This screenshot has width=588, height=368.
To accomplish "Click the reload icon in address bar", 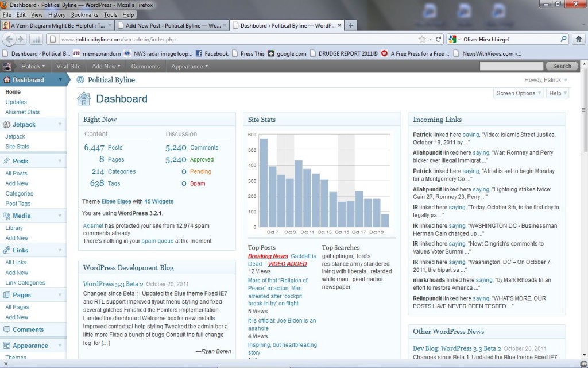I will coord(438,39).
